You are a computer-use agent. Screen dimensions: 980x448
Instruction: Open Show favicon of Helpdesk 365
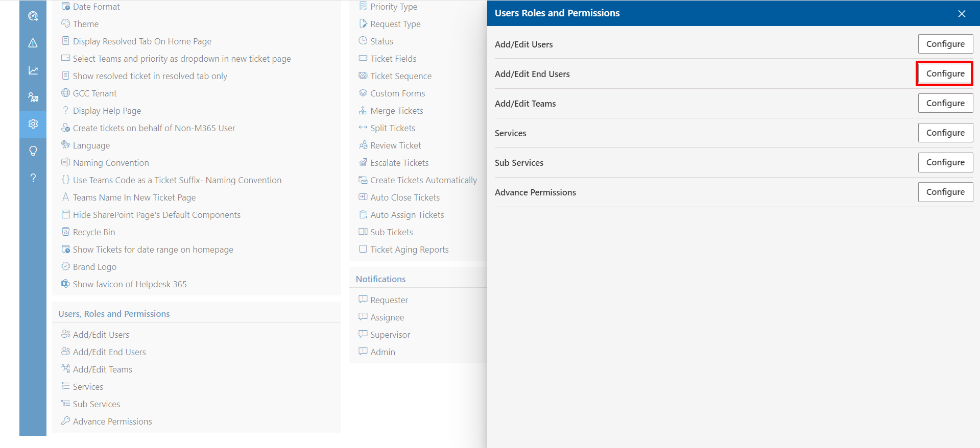(x=130, y=284)
